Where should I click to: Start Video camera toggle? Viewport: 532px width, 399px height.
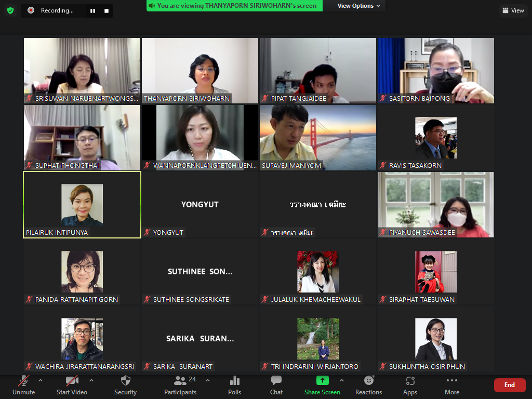[72, 385]
